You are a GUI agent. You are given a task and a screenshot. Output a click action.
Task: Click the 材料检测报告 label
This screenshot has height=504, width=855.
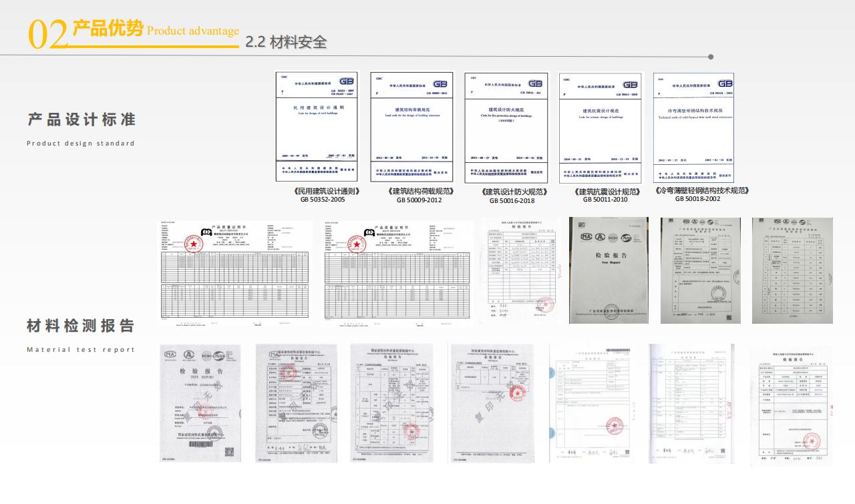[x=81, y=326]
